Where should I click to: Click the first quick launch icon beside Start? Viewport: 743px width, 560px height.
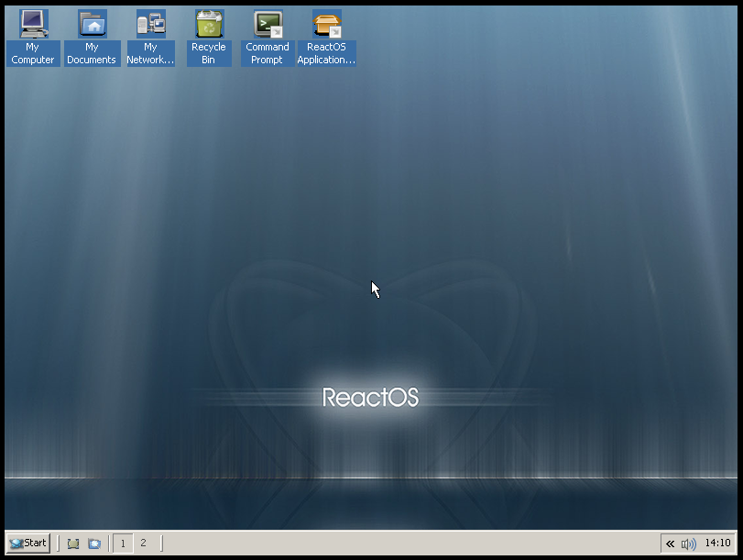tap(73, 544)
